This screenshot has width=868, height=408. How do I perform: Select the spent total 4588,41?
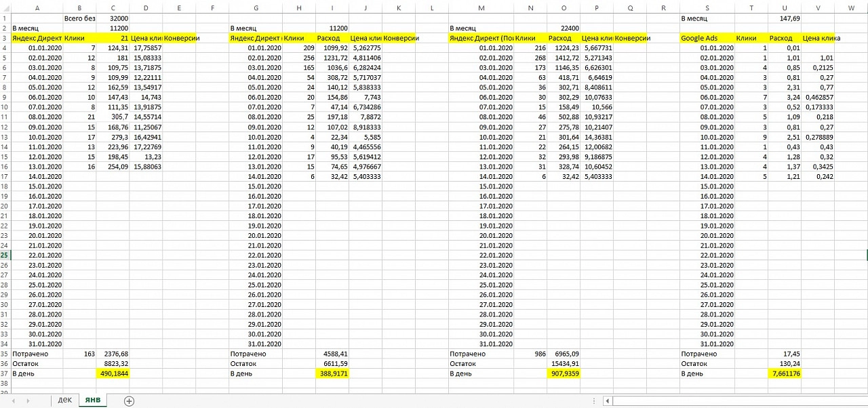tap(332, 354)
